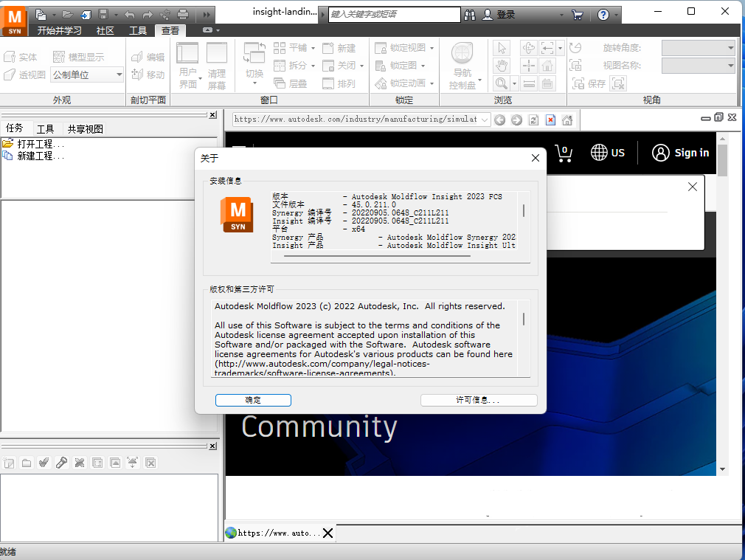Click 打开工程... in the task panel
The height and width of the screenshot is (560, 745).
pos(34,144)
